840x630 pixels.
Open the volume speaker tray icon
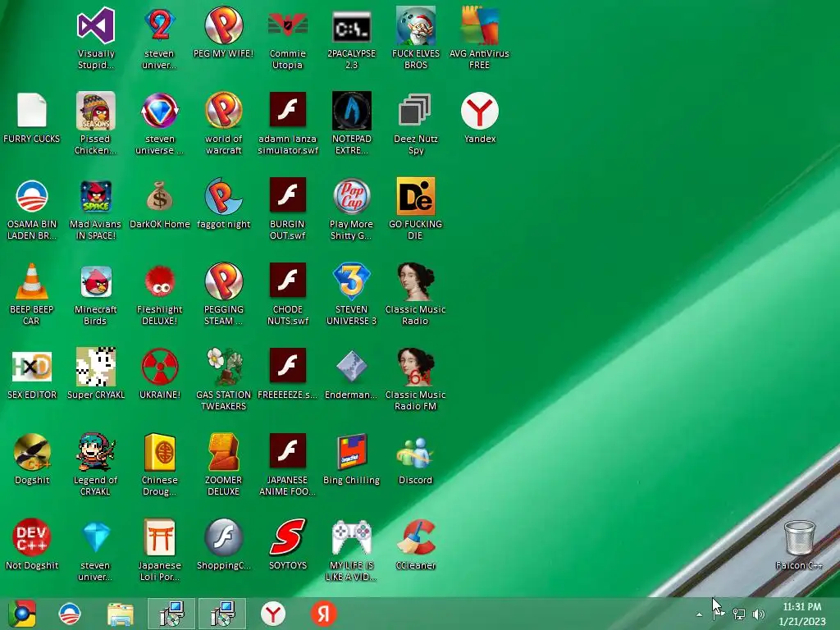759,614
